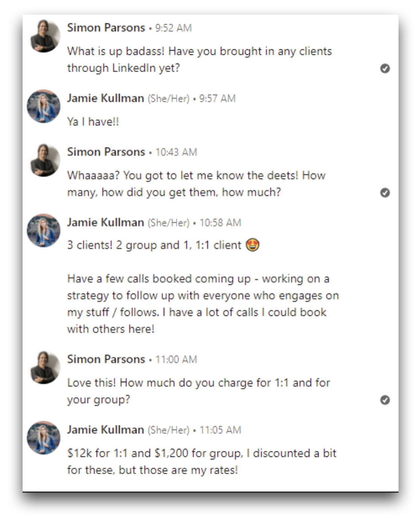Open the Jamie Kullman name link at 9:57 AM
Image resolution: width=420 pixels, height=516 pixels.
click(x=105, y=98)
